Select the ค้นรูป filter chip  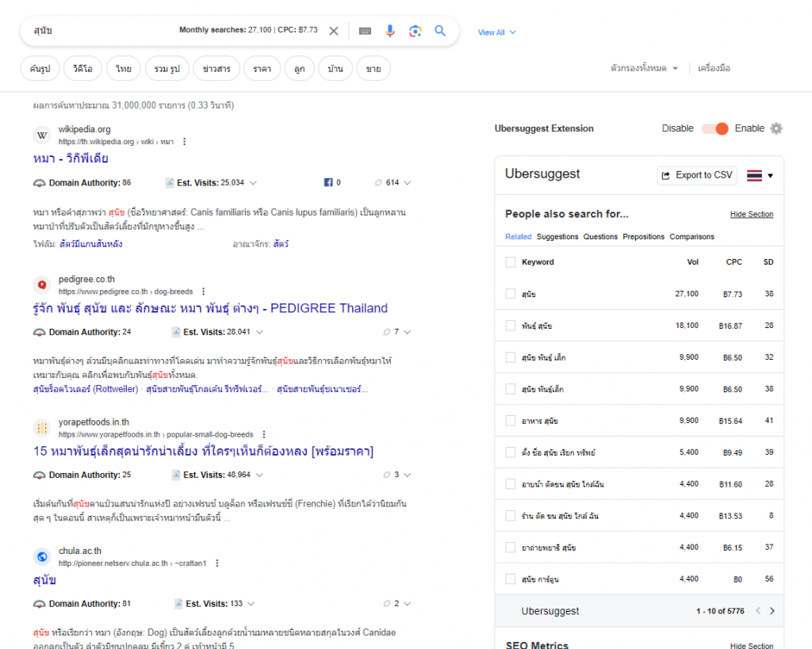(40, 68)
